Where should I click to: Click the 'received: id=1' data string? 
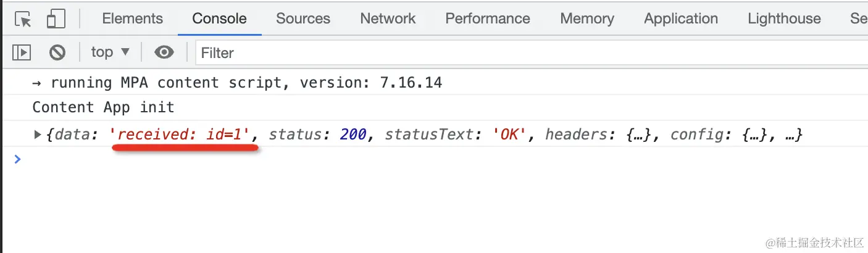[183, 134]
